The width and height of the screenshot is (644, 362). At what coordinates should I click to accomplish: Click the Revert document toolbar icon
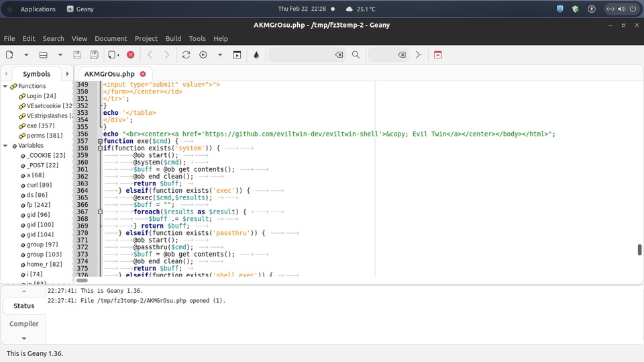click(x=113, y=54)
